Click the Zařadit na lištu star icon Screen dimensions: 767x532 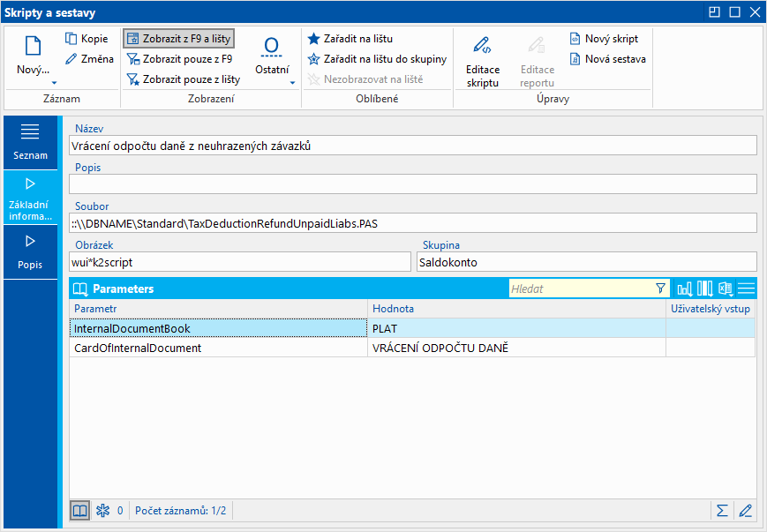coord(313,39)
